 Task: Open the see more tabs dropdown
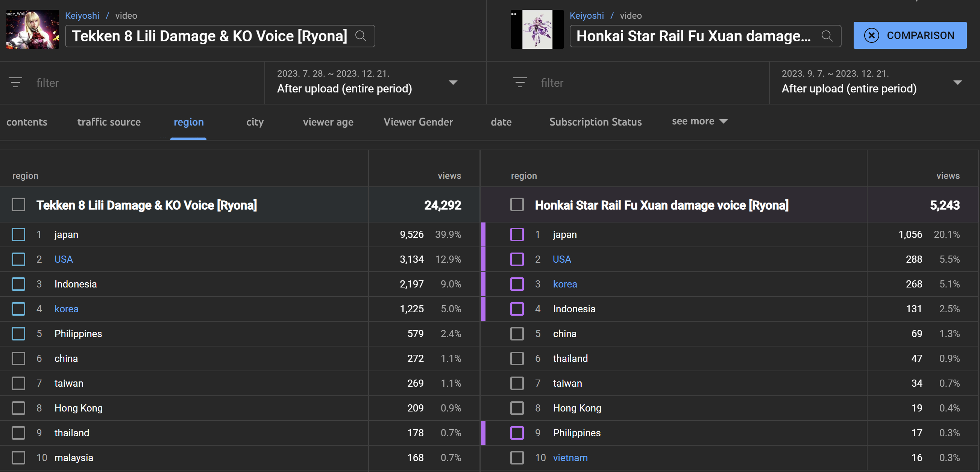coord(699,122)
